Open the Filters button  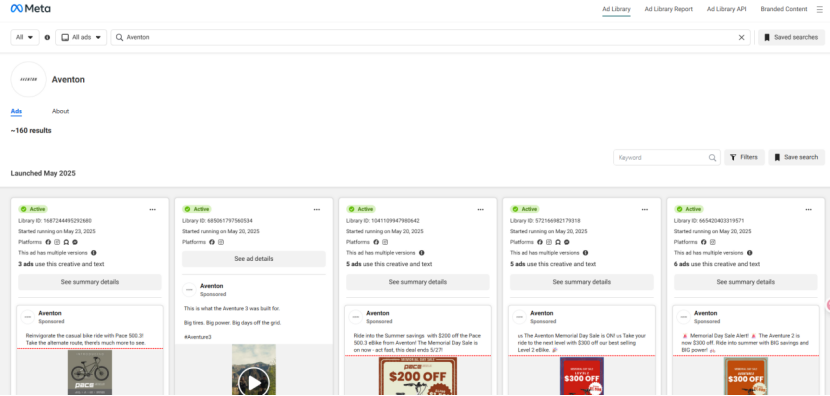744,157
